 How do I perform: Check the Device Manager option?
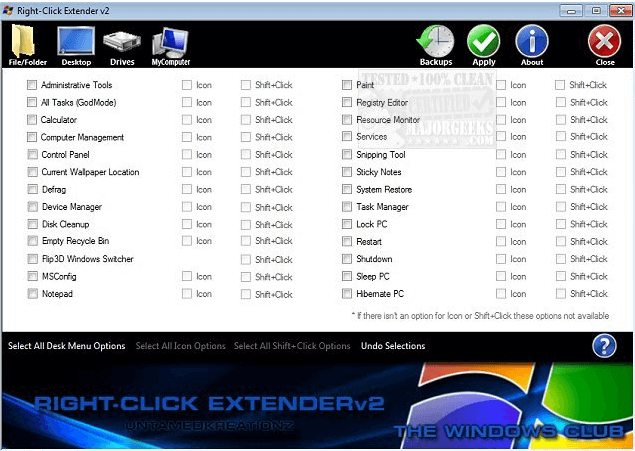tap(32, 207)
